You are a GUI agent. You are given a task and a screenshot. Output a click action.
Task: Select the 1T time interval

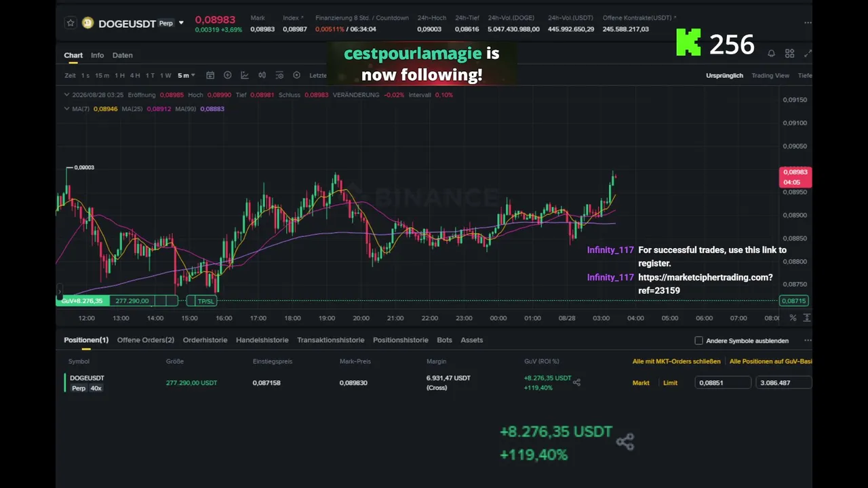150,75
